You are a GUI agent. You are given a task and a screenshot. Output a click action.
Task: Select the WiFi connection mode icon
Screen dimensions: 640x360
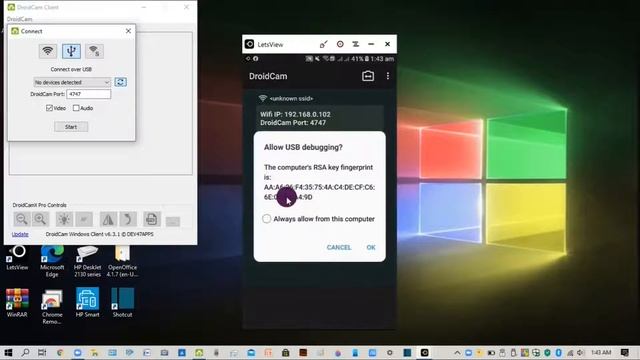[48, 51]
